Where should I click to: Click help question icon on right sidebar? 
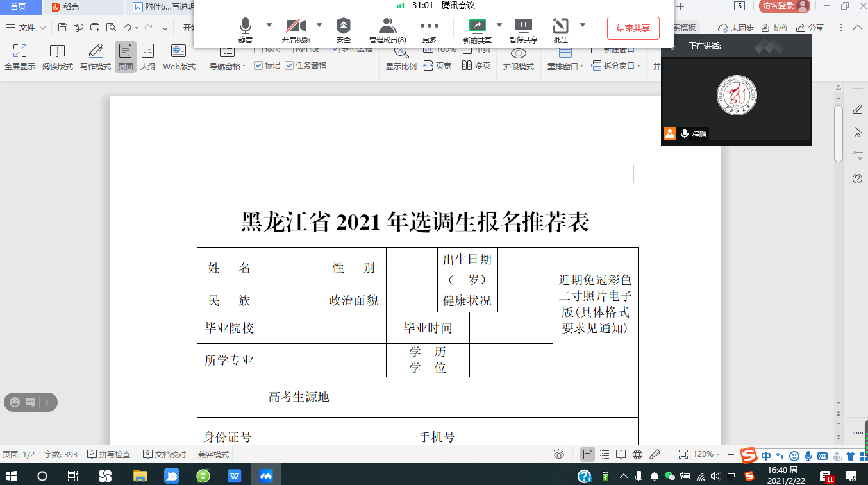pos(858,178)
